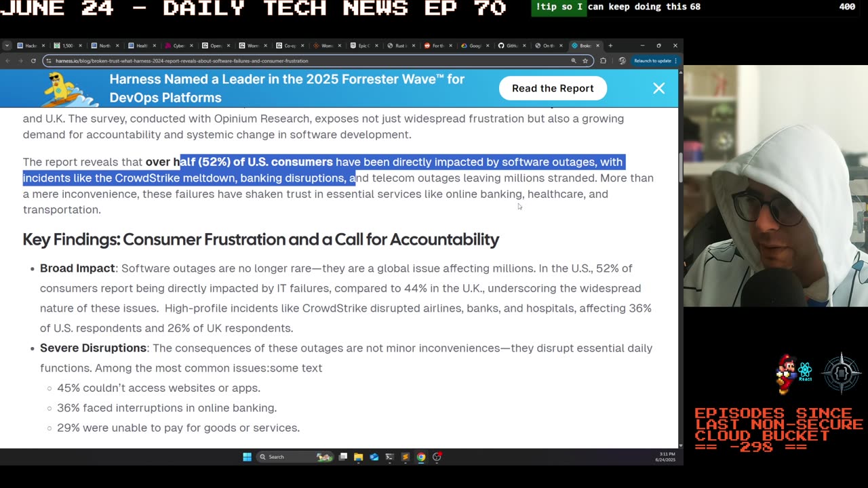868x488 pixels.
Task: Switch to the On the tab
Action: click(x=547, y=45)
